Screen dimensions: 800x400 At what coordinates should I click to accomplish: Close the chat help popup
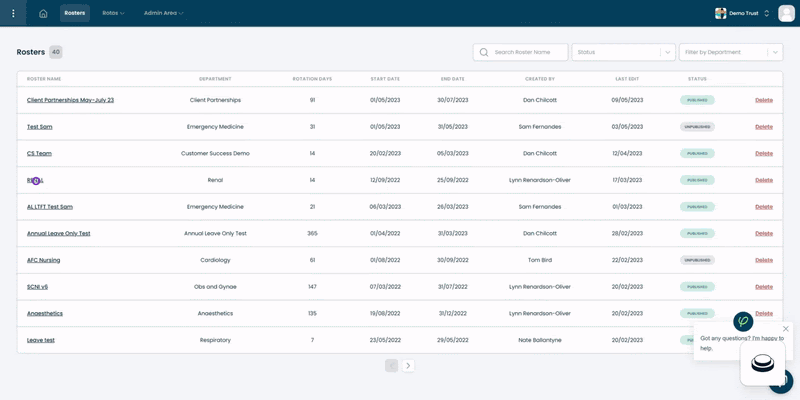tap(786, 329)
